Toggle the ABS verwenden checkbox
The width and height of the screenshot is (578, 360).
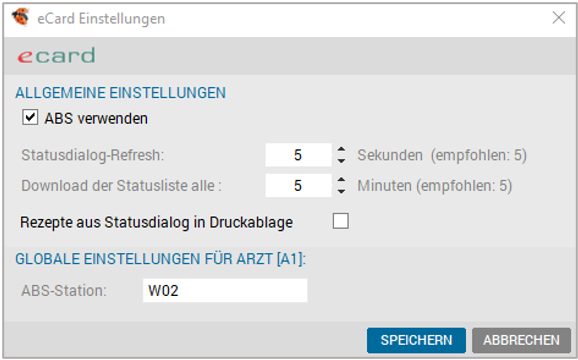tap(30, 118)
